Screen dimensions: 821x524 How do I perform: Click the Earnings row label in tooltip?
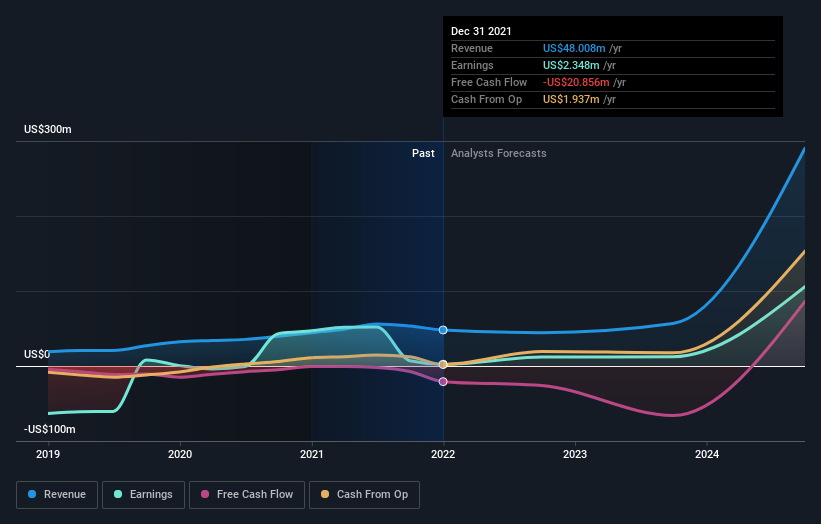pyautogui.click(x=472, y=65)
